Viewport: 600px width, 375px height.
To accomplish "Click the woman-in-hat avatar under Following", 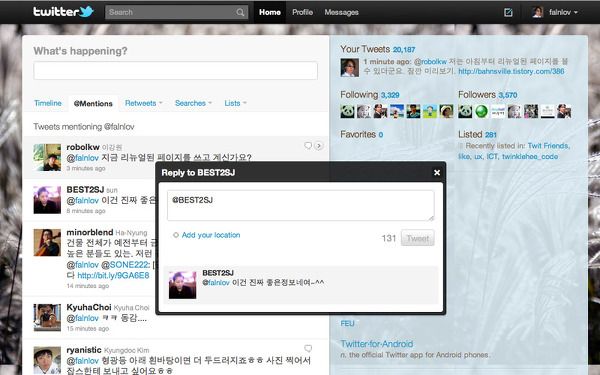I will click(446, 111).
